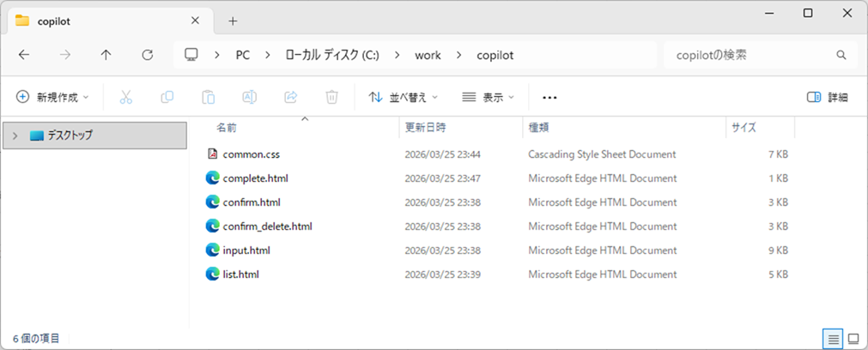Sort by 名前 column header
868x350 pixels.
(227, 128)
